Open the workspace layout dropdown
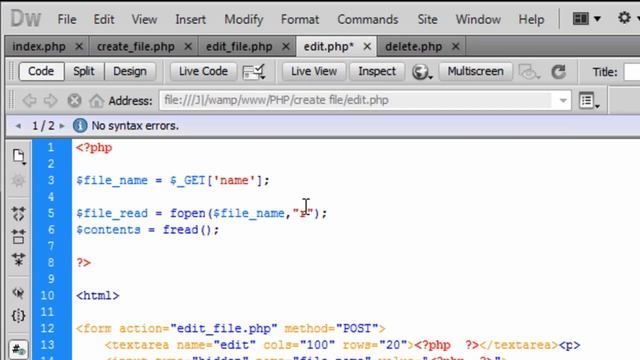The width and height of the screenshot is (640, 360). point(587,18)
